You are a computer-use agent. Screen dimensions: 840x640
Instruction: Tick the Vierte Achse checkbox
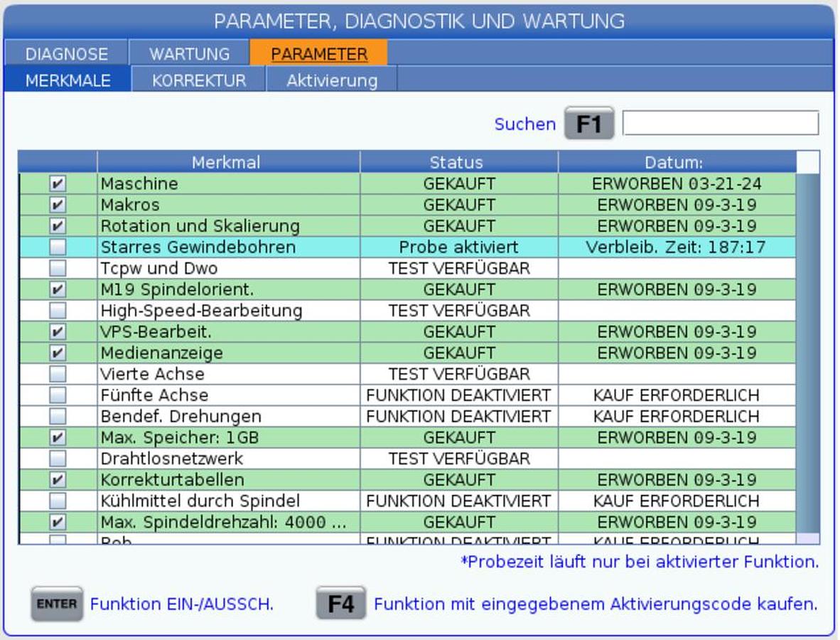pyautogui.click(x=58, y=374)
